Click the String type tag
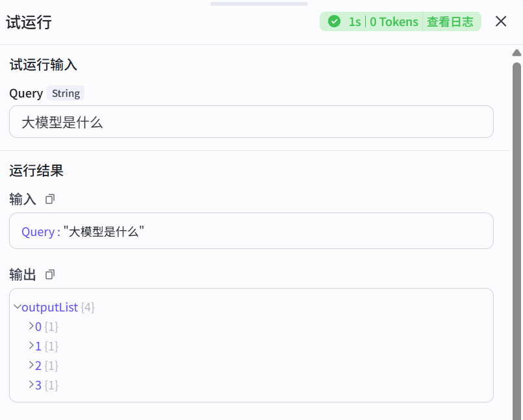Image resolution: width=523 pixels, height=420 pixels. [66, 94]
